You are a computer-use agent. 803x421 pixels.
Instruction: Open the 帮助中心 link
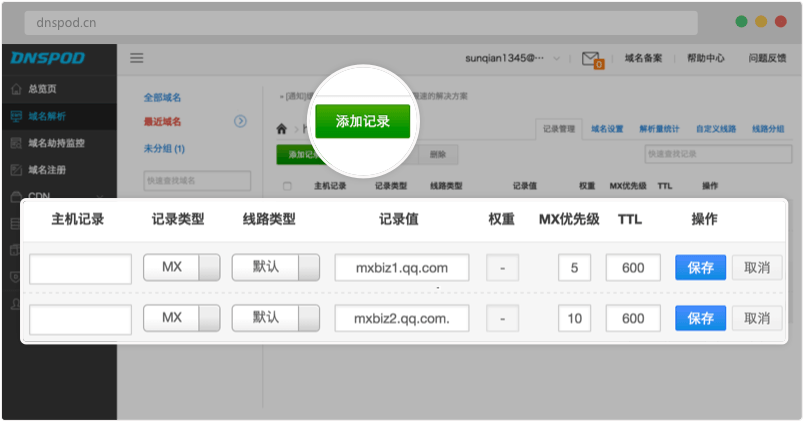(705, 58)
